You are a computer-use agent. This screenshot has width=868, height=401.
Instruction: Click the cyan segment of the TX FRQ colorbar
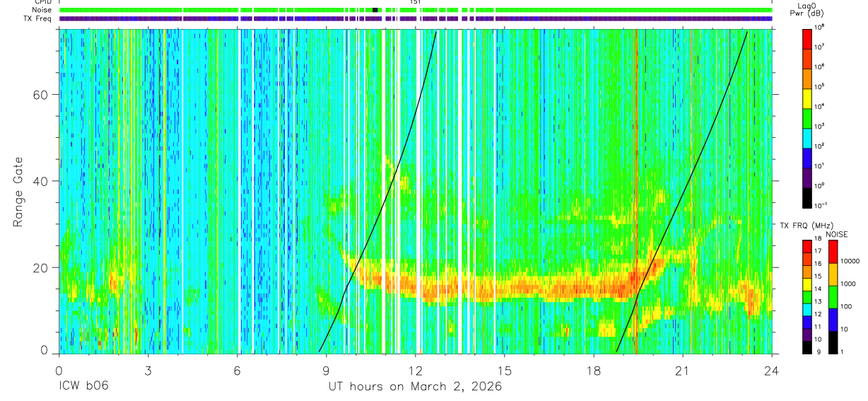click(807, 309)
